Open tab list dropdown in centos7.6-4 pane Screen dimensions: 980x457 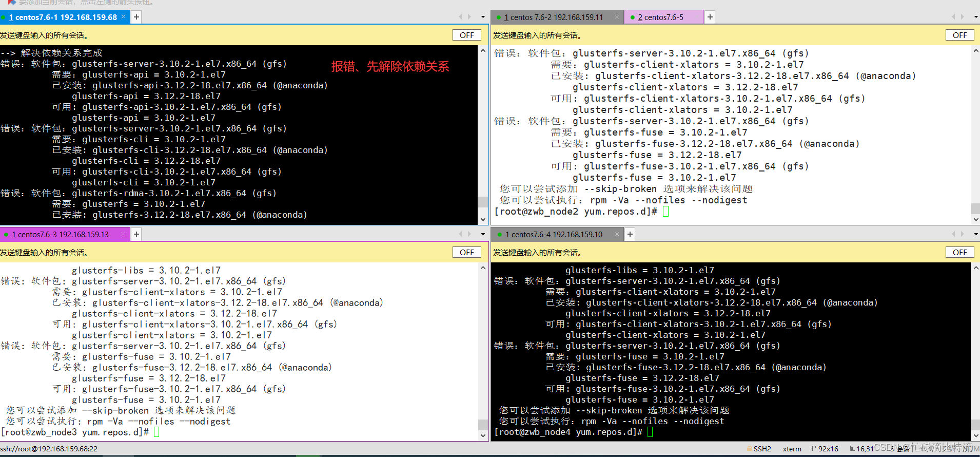(976, 234)
